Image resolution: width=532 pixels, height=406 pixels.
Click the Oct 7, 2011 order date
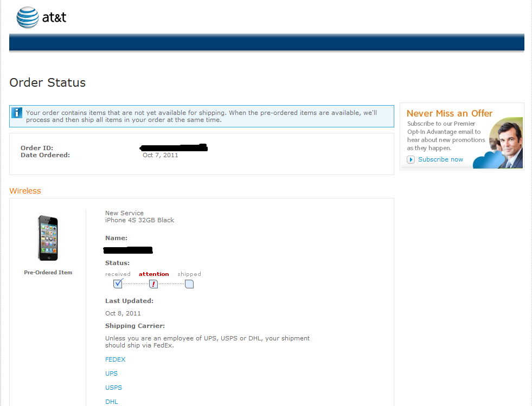(x=160, y=155)
